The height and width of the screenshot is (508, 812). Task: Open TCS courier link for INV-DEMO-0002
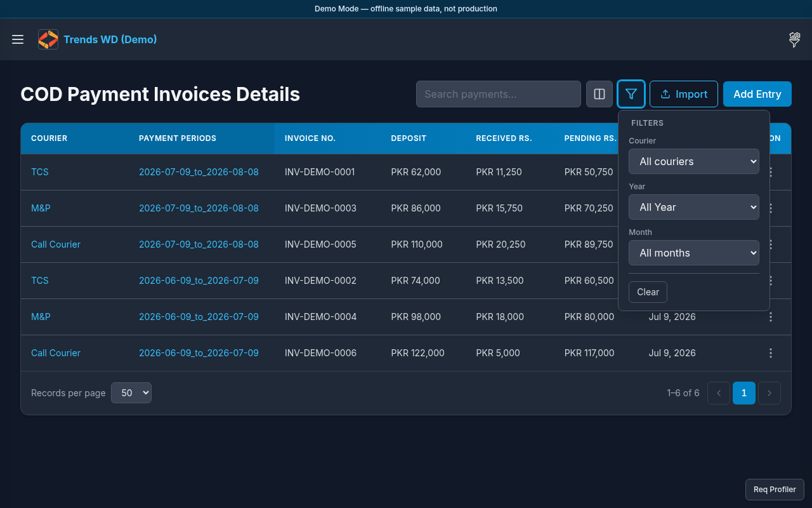pyautogui.click(x=40, y=281)
